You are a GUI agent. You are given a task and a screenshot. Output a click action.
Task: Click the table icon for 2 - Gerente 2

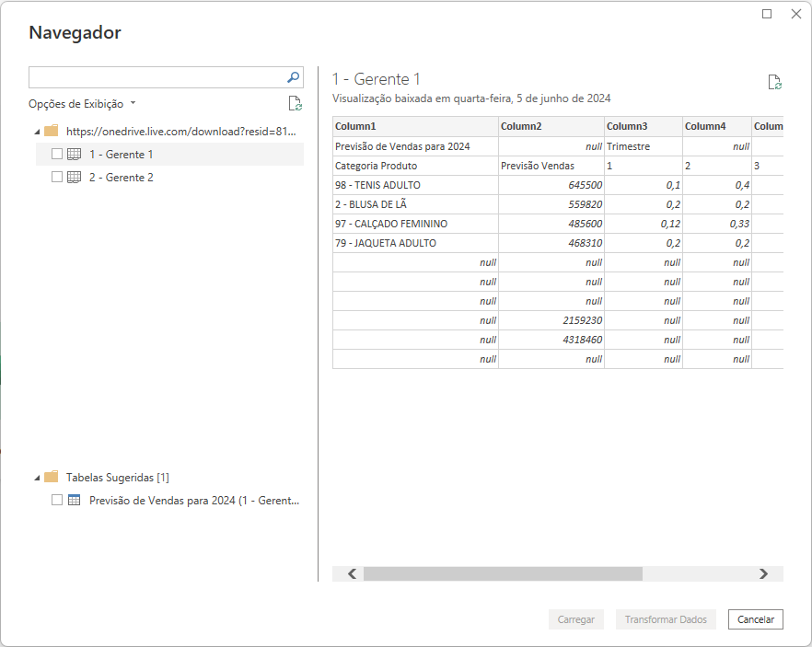pyautogui.click(x=75, y=178)
